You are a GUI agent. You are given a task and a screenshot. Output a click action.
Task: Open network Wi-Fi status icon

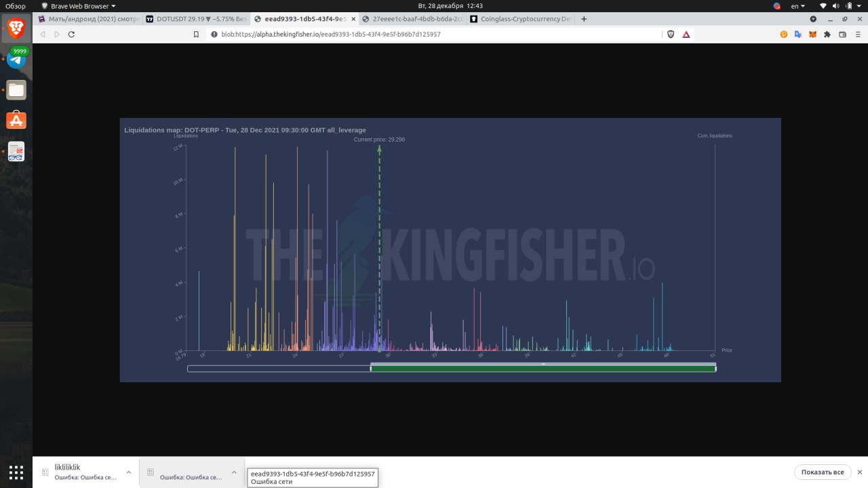point(824,5)
